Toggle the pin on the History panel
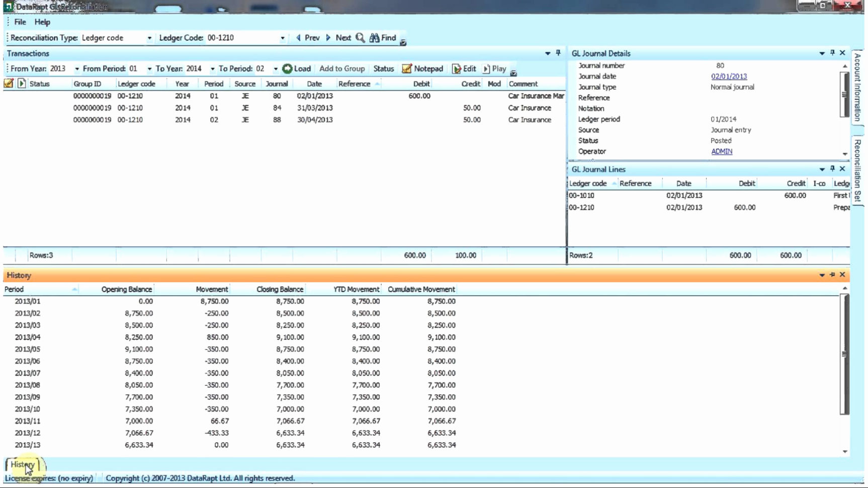 click(x=832, y=275)
